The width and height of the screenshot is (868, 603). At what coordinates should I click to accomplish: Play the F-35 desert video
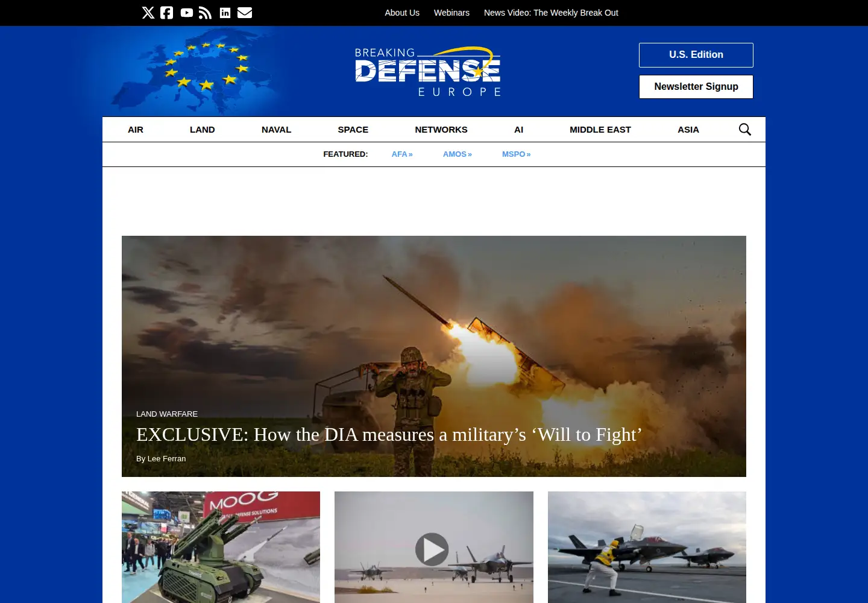click(432, 549)
